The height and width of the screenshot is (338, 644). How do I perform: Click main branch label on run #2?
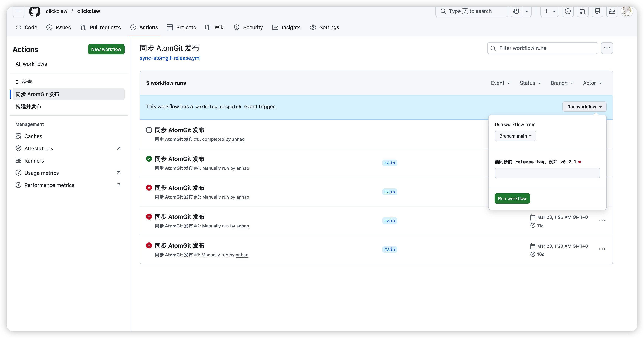pyautogui.click(x=390, y=221)
